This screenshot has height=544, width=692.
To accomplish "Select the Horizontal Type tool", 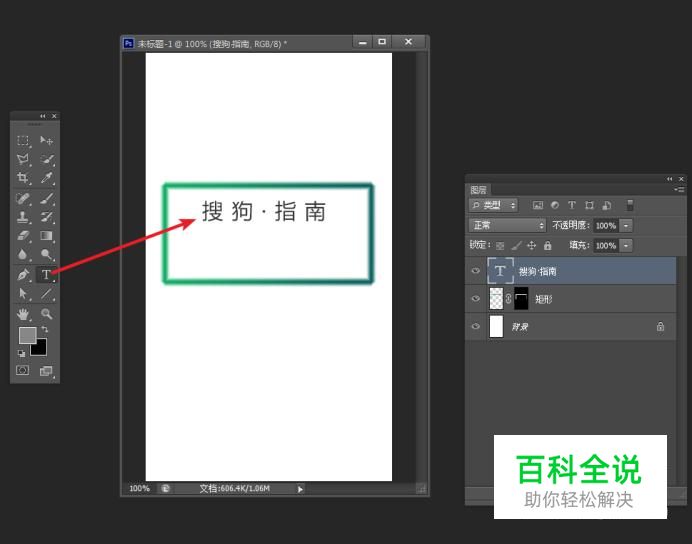I will [46, 274].
